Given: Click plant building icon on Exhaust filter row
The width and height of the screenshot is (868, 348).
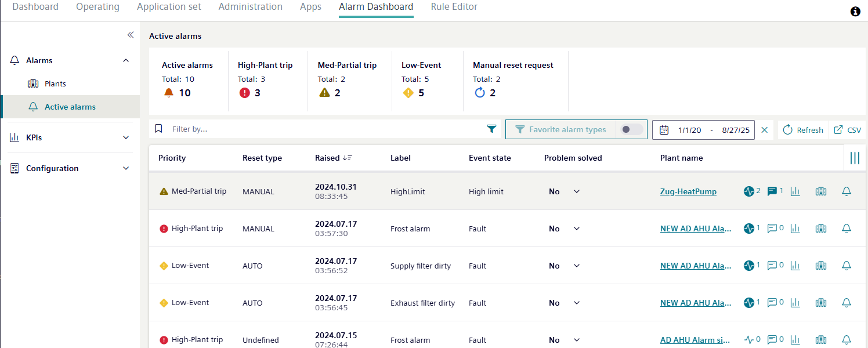Looking at the screenshot, I should pos(820,303).
